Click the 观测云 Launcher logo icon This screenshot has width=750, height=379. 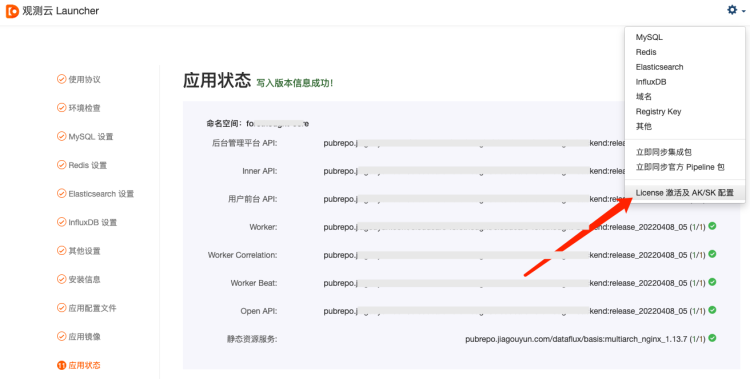[x=12, y=11]
